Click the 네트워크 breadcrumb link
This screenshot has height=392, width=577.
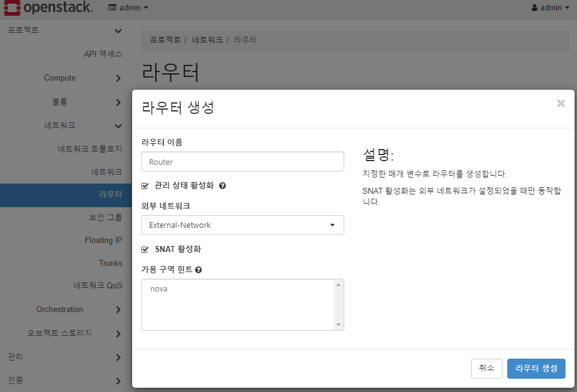[x=207, y=40]
